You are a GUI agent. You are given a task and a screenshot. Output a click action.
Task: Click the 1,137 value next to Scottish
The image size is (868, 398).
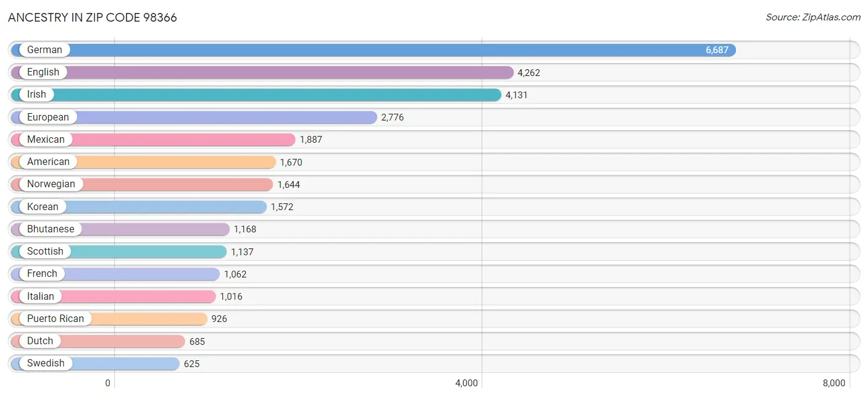click(242, 252)
